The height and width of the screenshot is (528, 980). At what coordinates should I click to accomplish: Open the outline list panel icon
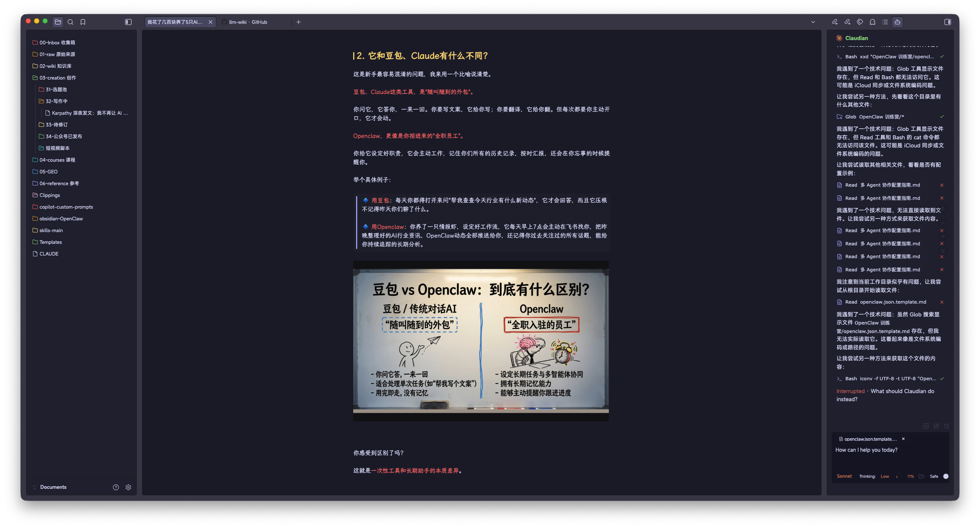click(885, 22)
